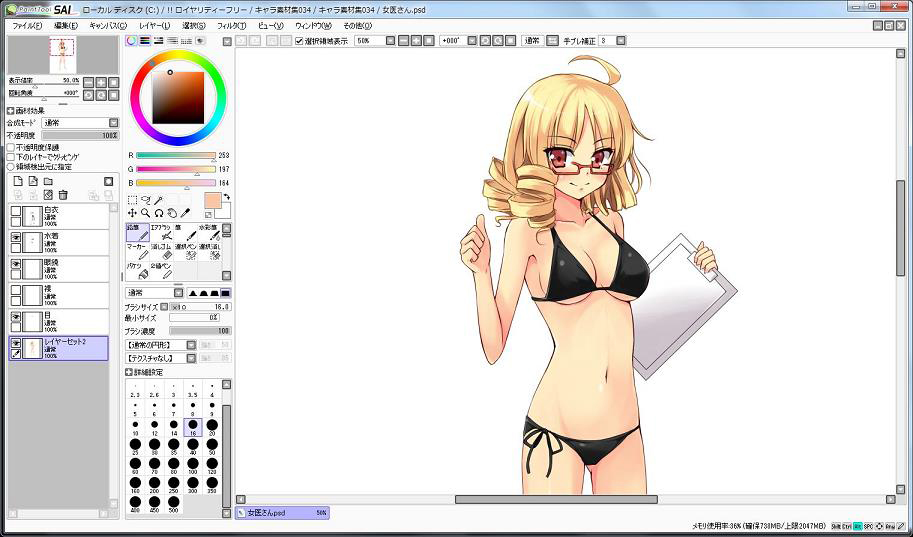Open the フィルタ(T) menu
This screenshot has height=537, width=913.
[230, 25]
